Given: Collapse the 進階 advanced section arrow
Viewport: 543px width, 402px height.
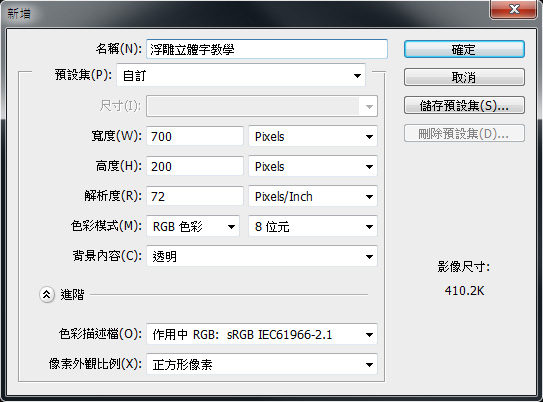Looking at the screenshot, I should [47, 295].
